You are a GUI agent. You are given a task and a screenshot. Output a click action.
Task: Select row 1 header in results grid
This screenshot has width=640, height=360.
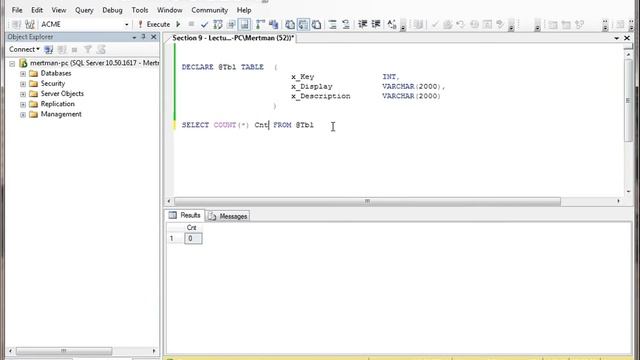click(x=176, y=238)
